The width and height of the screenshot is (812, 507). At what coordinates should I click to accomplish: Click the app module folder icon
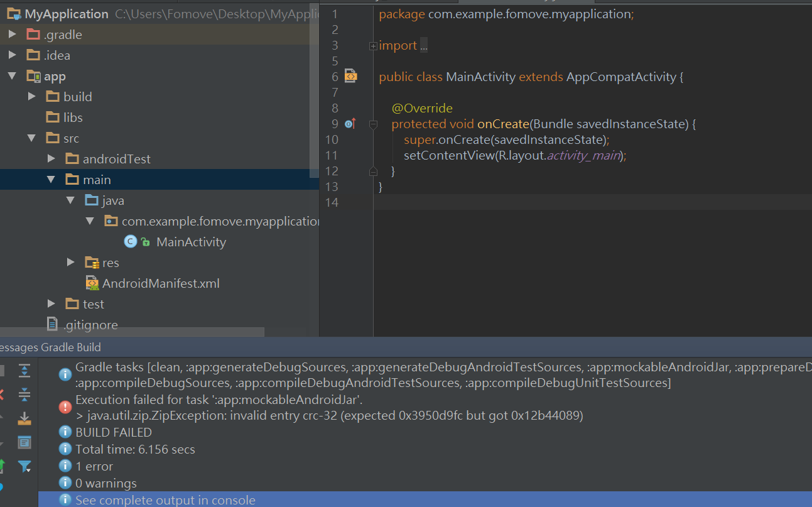click(x=33, y=76)
